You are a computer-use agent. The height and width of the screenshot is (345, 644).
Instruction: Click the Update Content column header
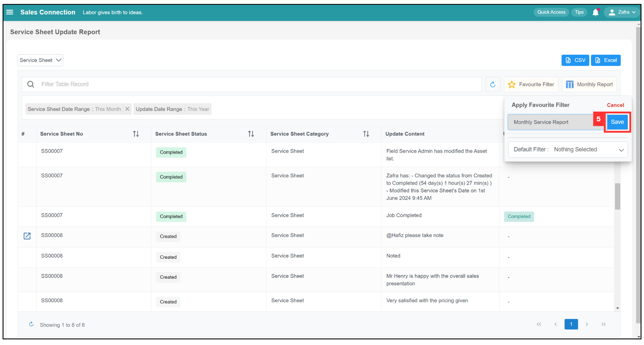[x=405, y=134]
